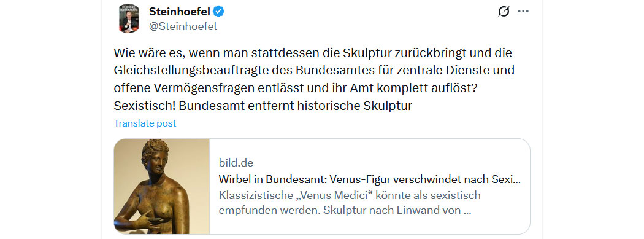644x239 pixels.
Task: Open the Venus statue card thumbnail
Action: point(162,186)
